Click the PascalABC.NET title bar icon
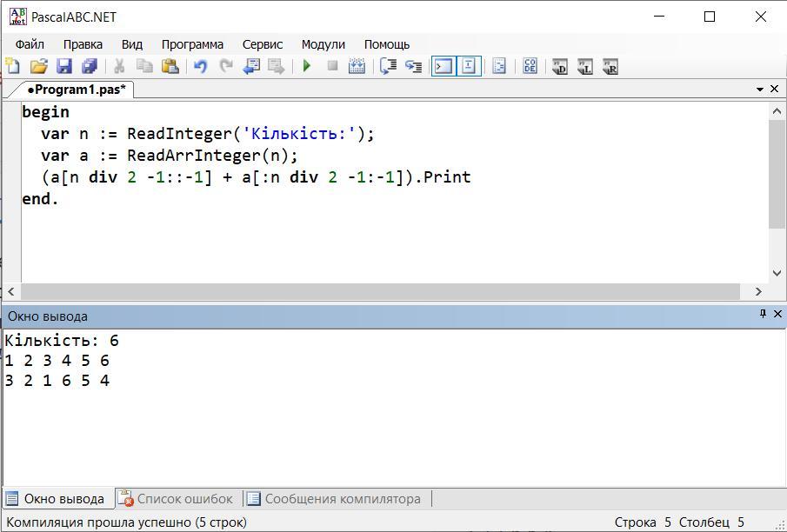The height and width of the screenshot is (532, 787). [x=18, y=17]
